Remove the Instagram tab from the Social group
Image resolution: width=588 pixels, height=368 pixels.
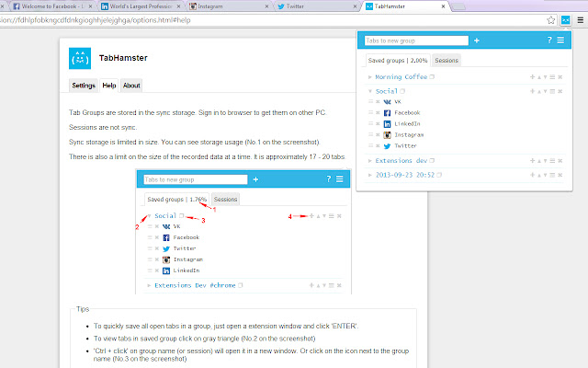point(378,135)
